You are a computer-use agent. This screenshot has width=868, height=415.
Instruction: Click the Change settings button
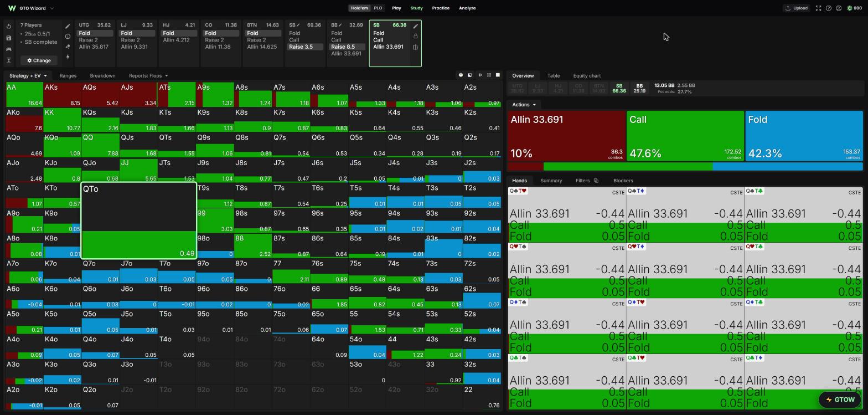39,60
